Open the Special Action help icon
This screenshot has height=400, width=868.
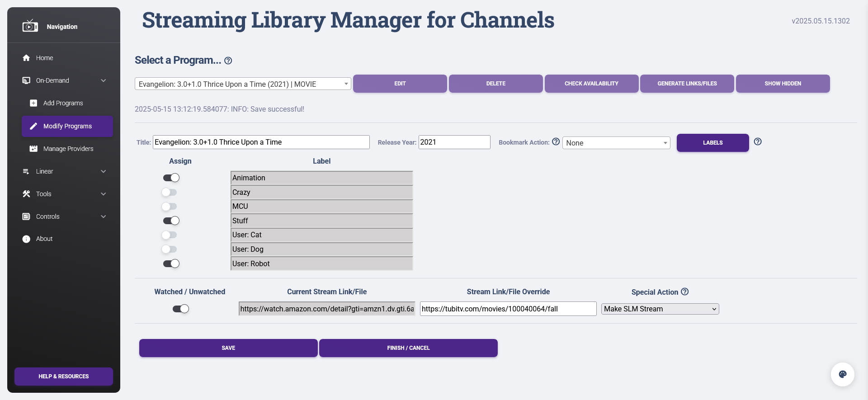click(x=685, y=292)
